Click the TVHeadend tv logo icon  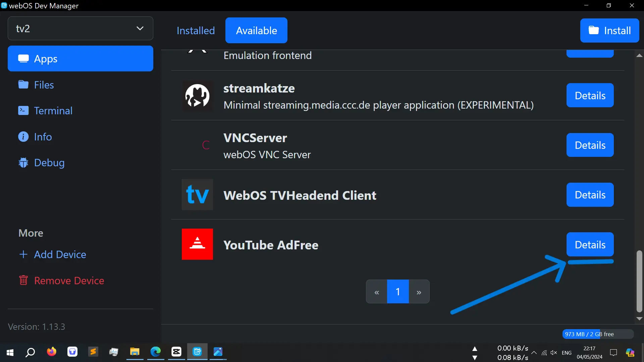(197, 195)
